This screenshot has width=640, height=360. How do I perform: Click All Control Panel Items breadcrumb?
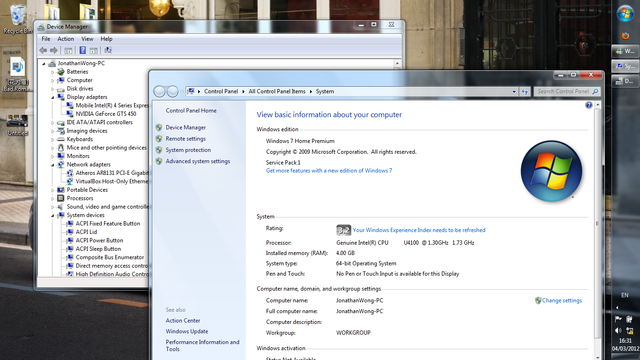[277, 91]
